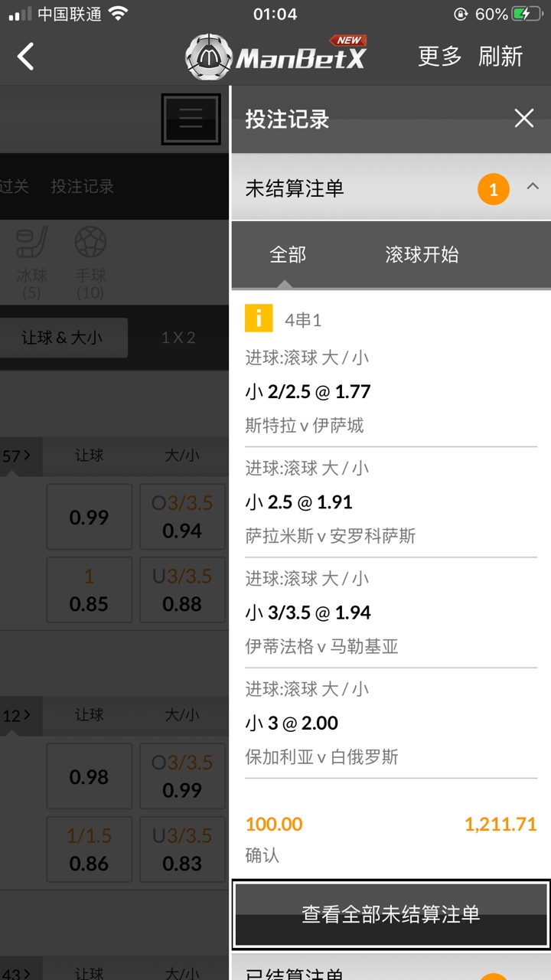This screenshot has height=980, width=551.
Task: Pick the U3/3.5 odds 0.83 cell
Action: (x=182, y=850)
